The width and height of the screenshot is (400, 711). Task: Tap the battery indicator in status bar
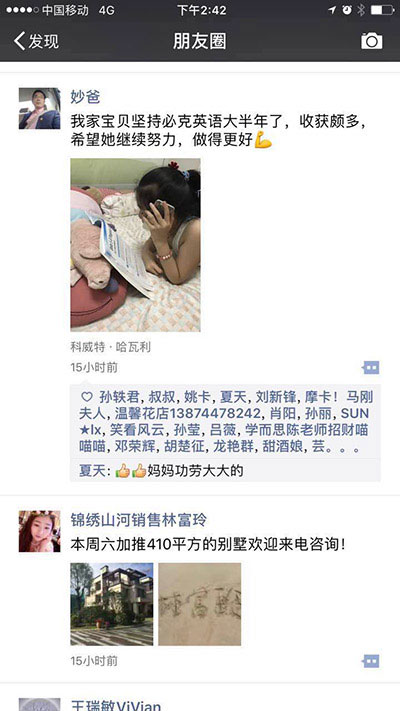pos(382,10)
